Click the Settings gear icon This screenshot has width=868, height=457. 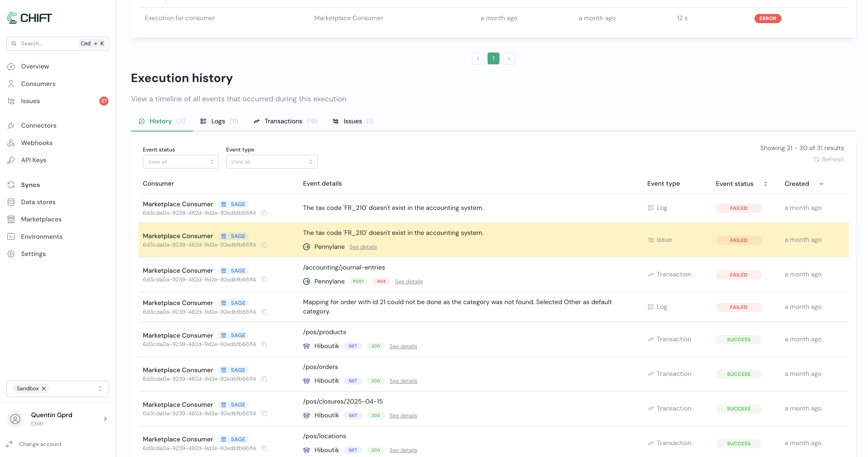point(11,254)
